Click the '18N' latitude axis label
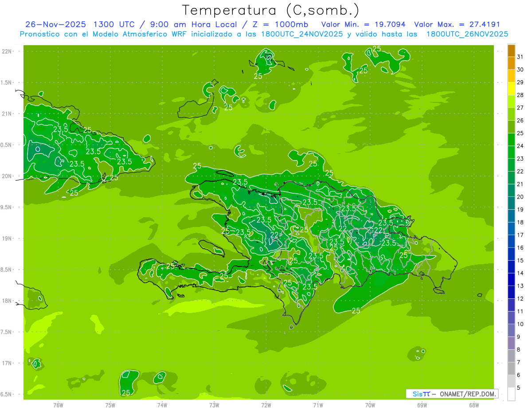532x411 pixels. click(7, 301)
